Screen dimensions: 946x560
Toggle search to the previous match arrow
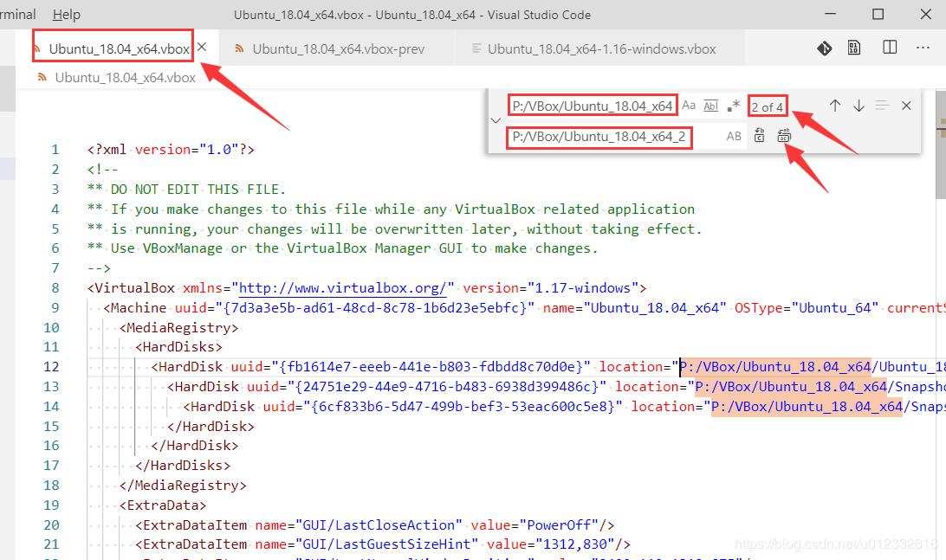(835, 106)
